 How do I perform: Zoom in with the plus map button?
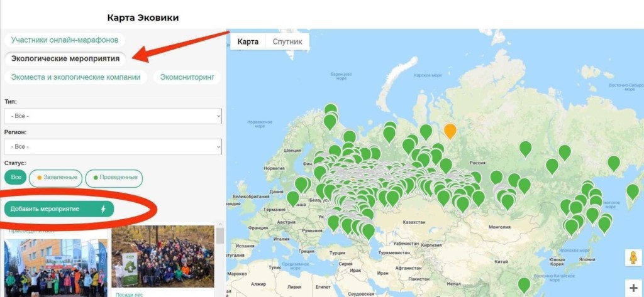633,288
